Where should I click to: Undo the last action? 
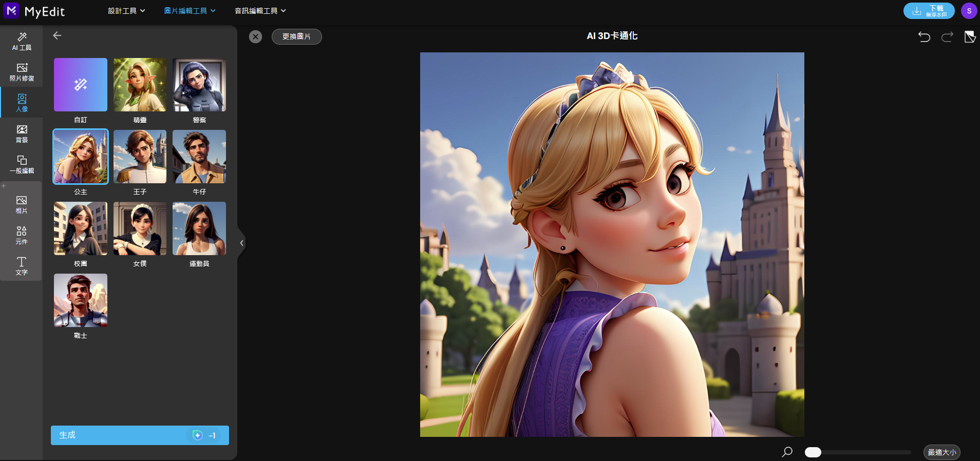(924, 36)
